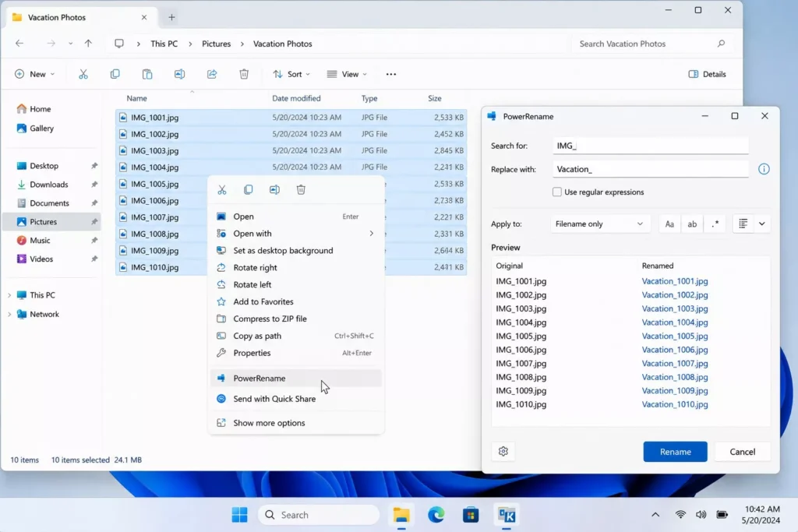Launch PowerRename from context menu
Image resolution: width=798 pixels, height=532 pixels.
click(x=295, y=379)
